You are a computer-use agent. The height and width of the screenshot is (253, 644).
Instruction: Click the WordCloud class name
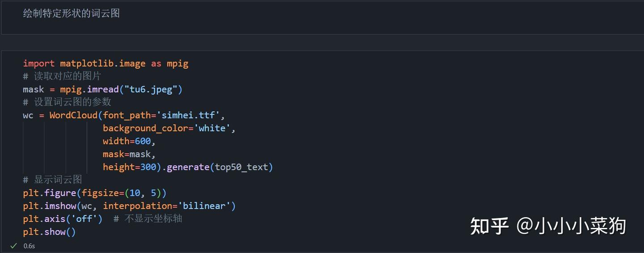click(x=73, y=116)
